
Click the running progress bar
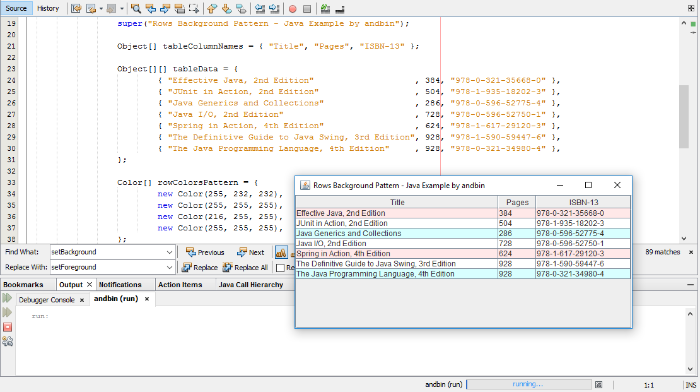pyautogui.click(x=529, y=384)
